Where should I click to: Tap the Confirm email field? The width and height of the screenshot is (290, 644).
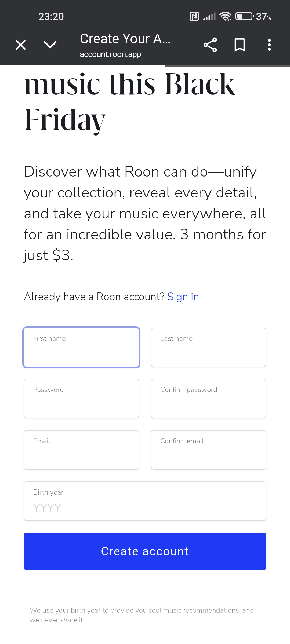[209, 450]
